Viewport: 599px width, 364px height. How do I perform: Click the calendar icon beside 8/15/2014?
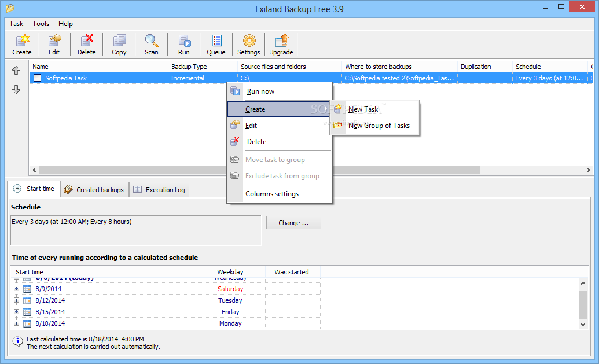[27, 312]
